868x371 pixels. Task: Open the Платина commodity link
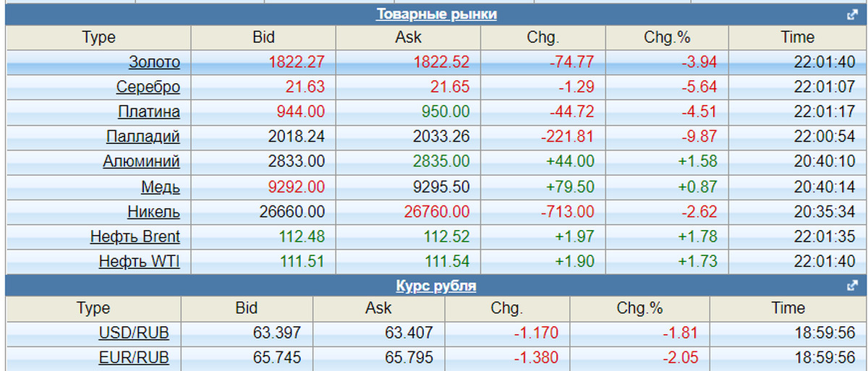tap(149, 112)
